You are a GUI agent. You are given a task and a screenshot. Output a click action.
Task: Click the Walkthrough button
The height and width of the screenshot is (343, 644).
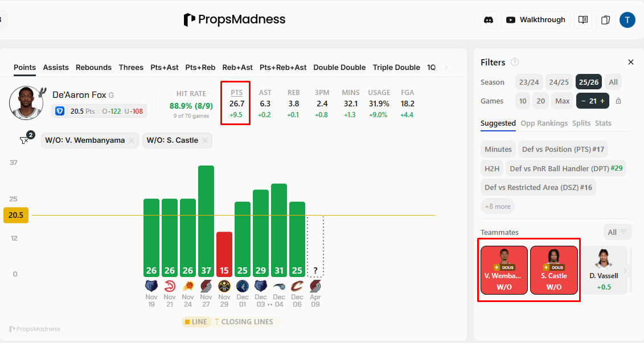[x=535, y=20]
